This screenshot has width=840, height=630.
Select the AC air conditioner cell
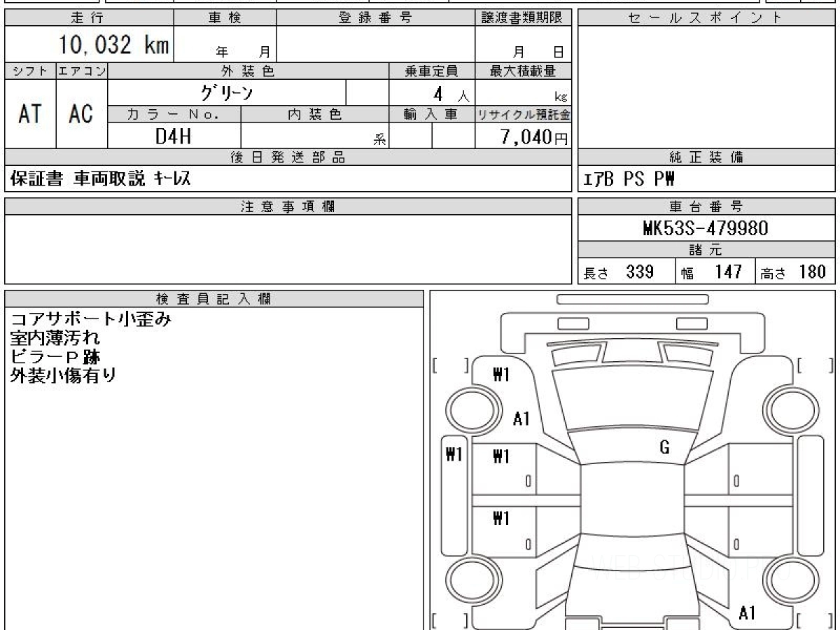tap(81, 113)
